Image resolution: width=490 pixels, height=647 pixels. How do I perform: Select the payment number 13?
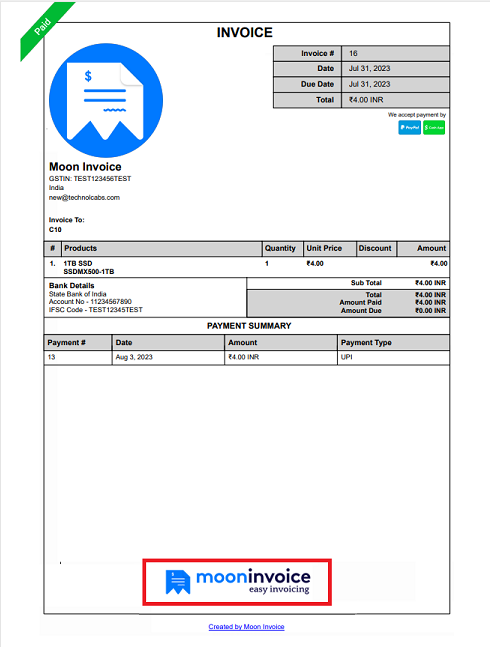[x=51, y=357]
